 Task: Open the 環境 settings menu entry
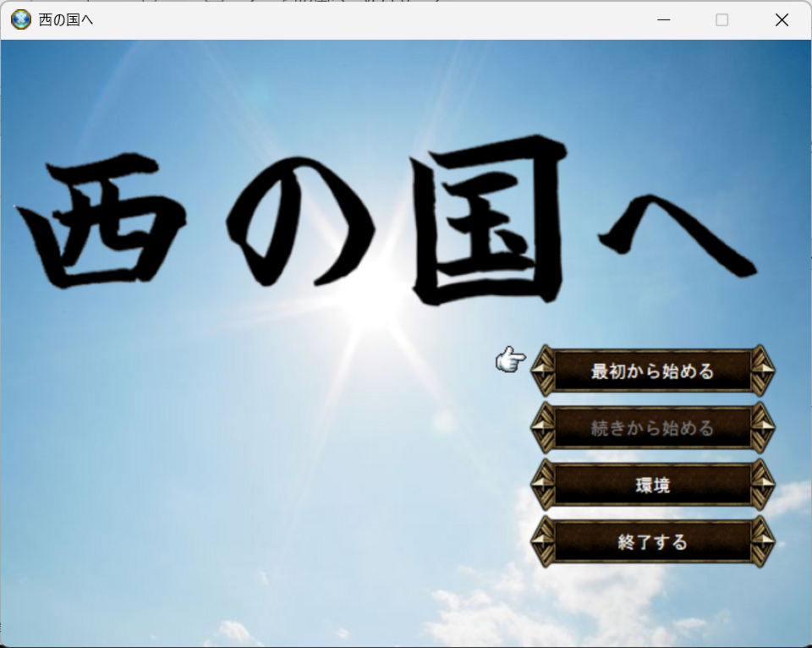click(652, 486)
